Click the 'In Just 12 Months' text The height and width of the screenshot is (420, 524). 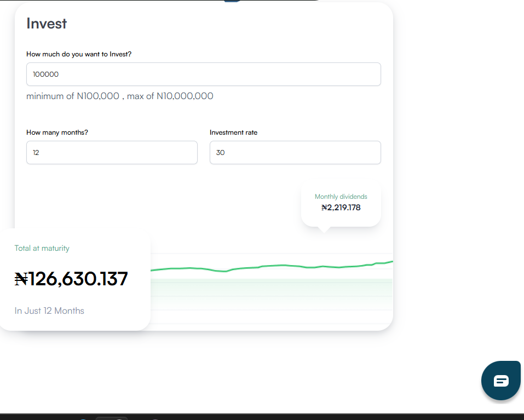[x=49, y=310]
